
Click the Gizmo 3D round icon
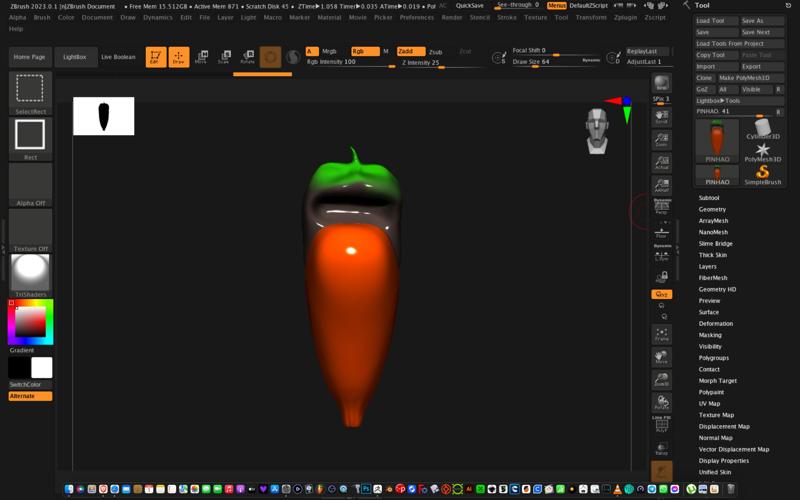(x=270, y=57)
